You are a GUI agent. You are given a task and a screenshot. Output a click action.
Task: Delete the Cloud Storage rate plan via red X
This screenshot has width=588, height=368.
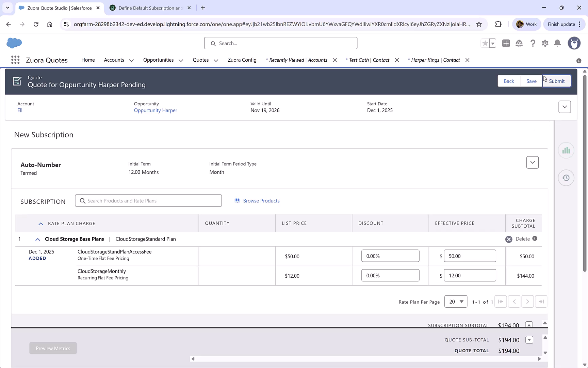pos(509,239)
